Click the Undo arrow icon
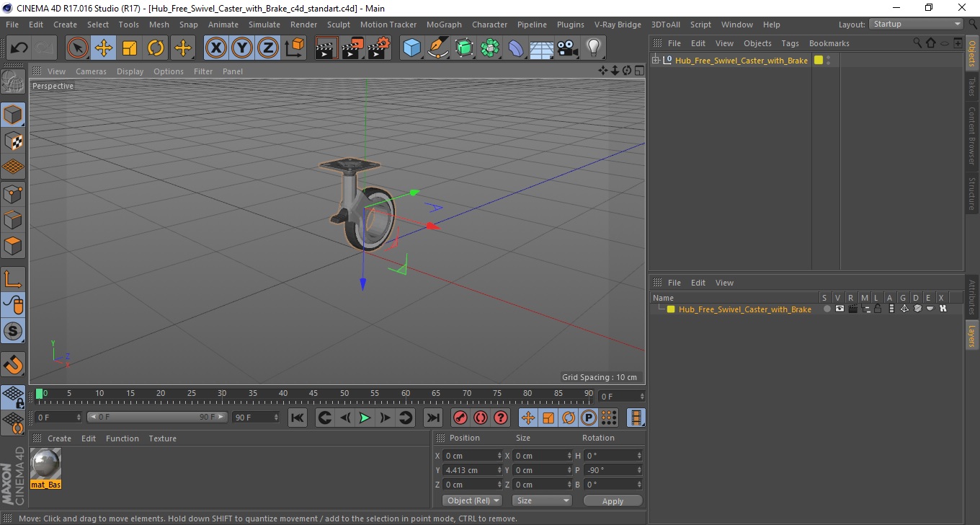 (19, 48)
